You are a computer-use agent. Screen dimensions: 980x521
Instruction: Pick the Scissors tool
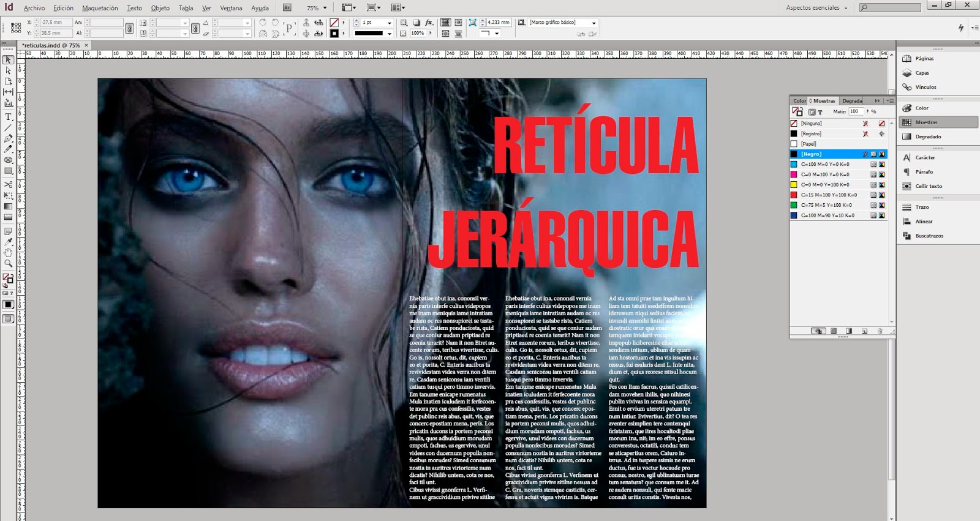point(8,184)
